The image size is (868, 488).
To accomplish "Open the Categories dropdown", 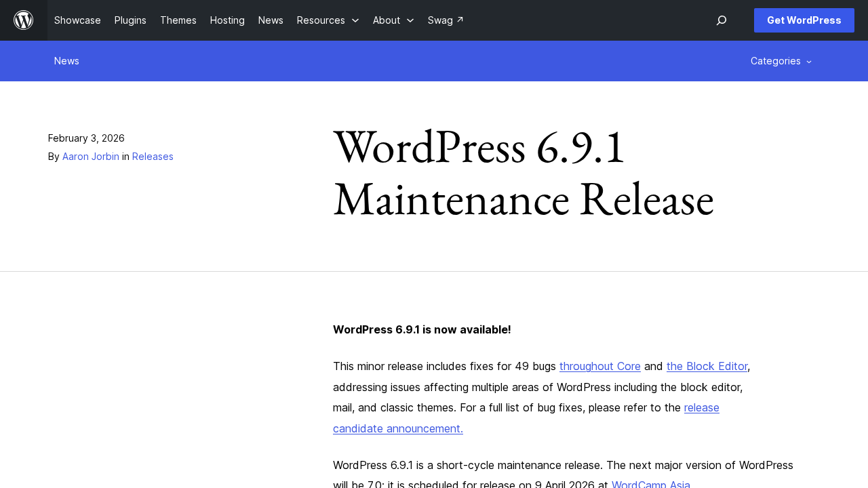I will [781, 61].
